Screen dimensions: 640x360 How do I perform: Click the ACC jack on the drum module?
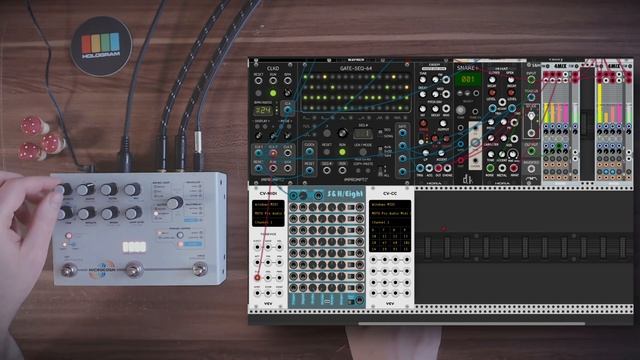[429, 168]
